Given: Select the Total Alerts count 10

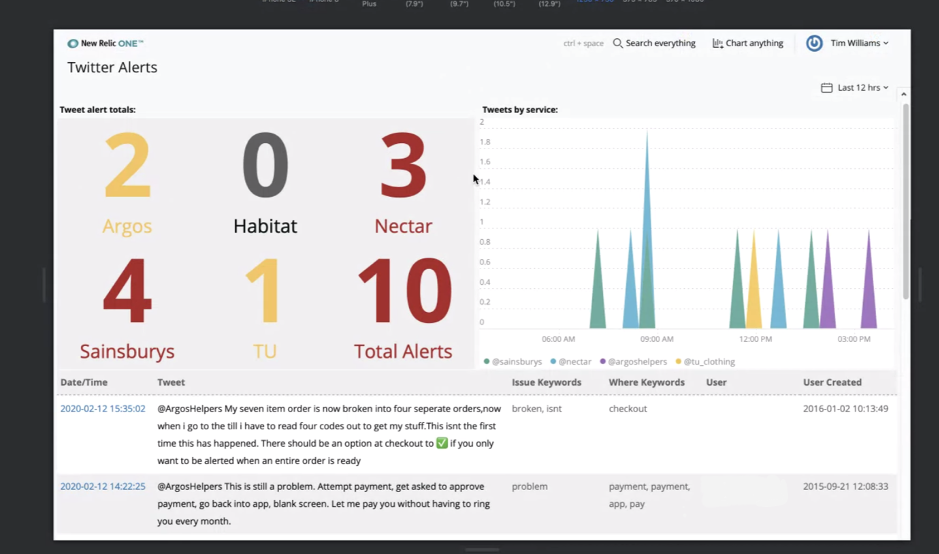Looking at the screenshot, I should point(404,290).
